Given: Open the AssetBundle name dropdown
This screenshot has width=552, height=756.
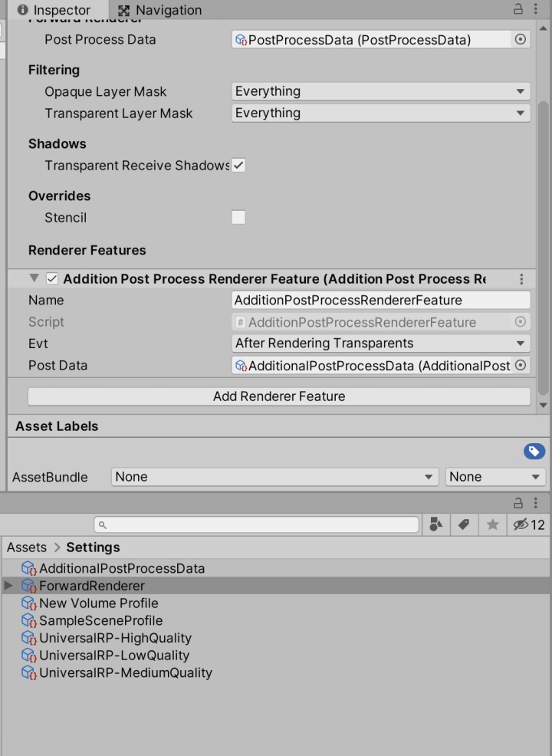Looking at the screenshot, I should [274, 477].
